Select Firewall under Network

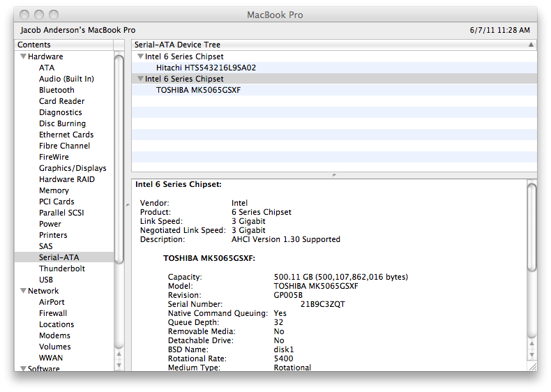pos(53,313)
